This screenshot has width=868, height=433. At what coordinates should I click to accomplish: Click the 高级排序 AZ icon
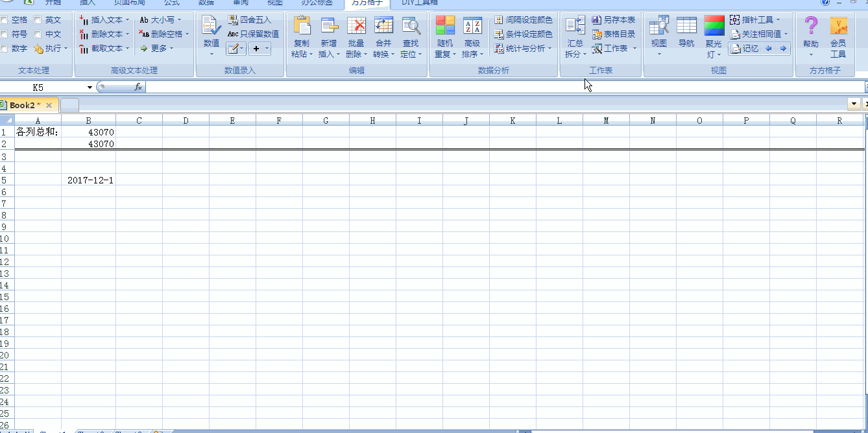point(472,26)
